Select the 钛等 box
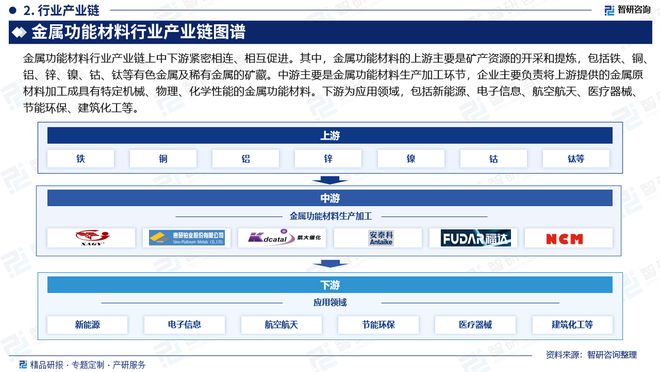The width and height of the screenshot is (660, 372). point(576,159)
